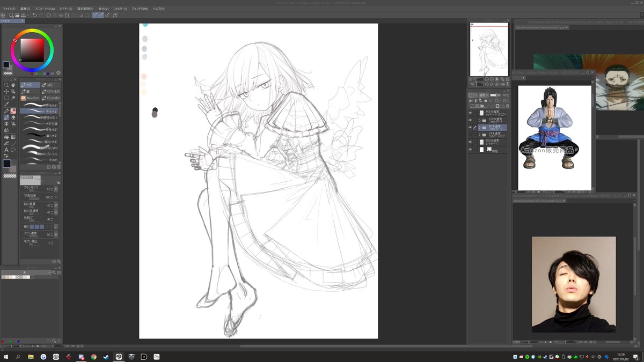Hide the top copied 100% layer

tap(470, 113)
